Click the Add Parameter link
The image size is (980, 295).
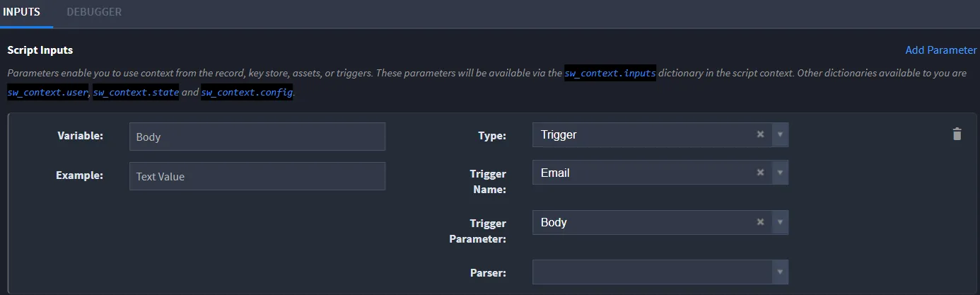pyautogui.click(x=940, y=50)
